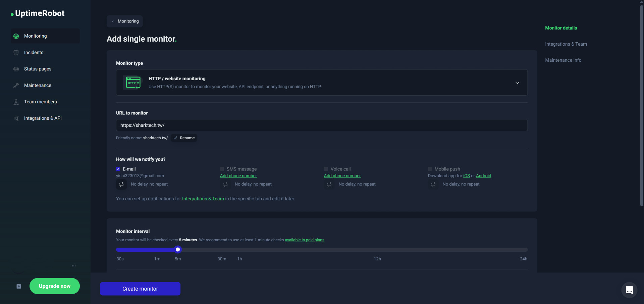The height and width of the screenshot is (304, 644).
Task: Click E-mail's No delay, no repeat text
Action: tap(149, 184)
